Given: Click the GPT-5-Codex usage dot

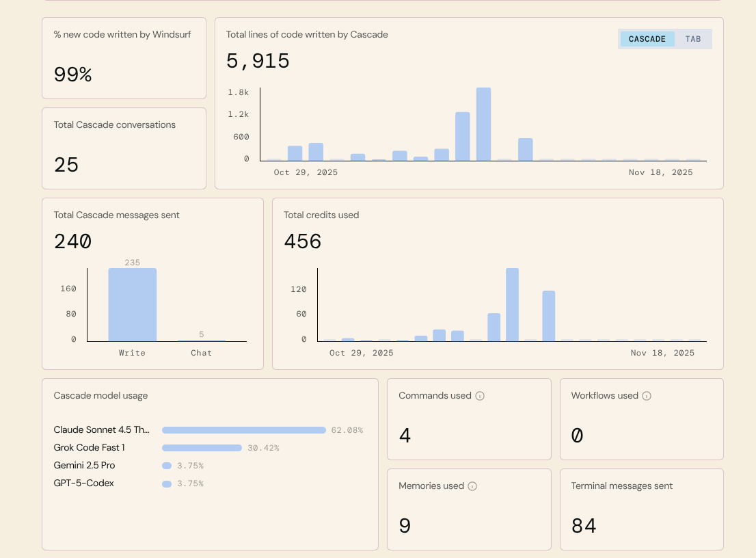Looking at the screenshot, I should click(167, 483).
